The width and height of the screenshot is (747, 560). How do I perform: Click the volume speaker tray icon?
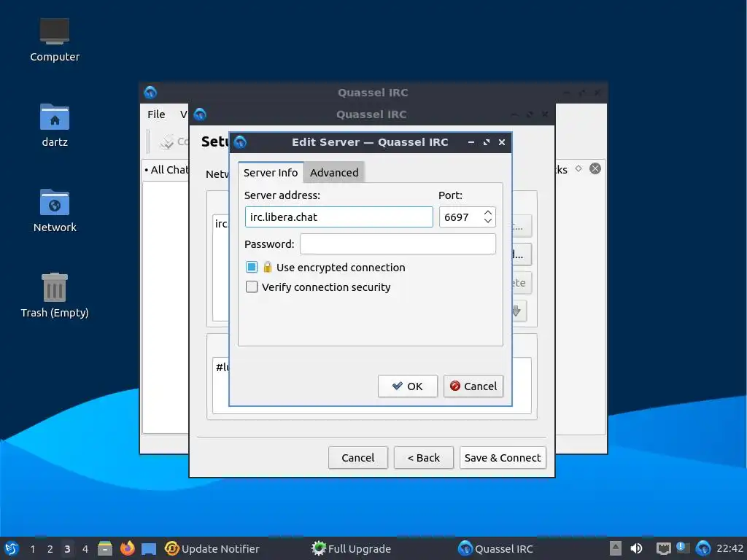click(x=636, y=548)
